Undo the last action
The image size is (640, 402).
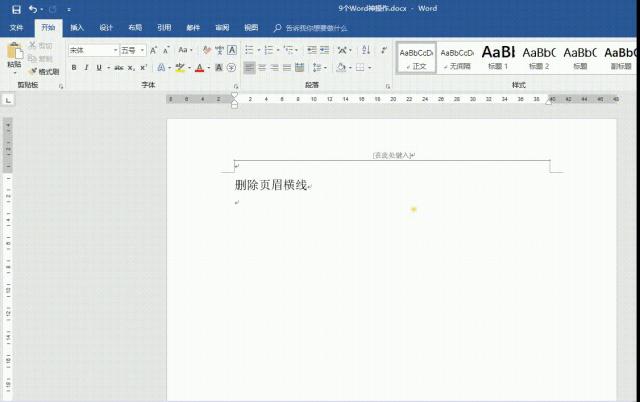point(33,9)
